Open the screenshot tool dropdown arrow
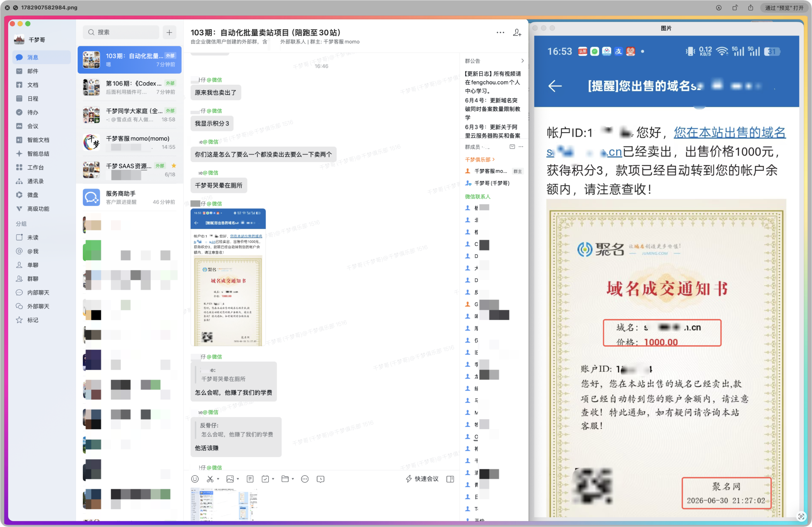The height and width of the screenshot is (527, 812). (218, 479)
